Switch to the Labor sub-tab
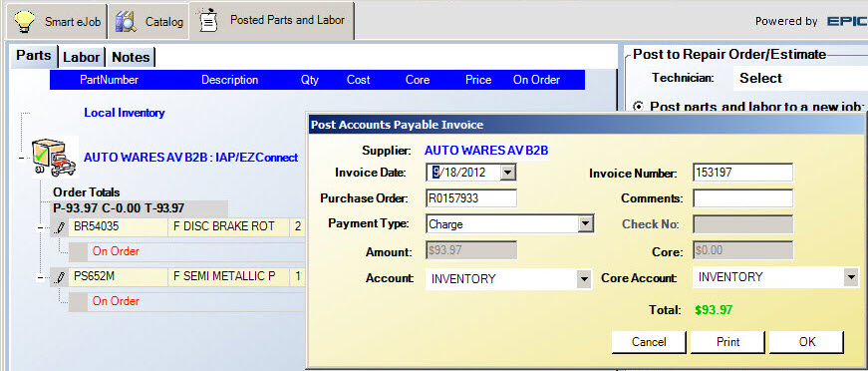The height and width of the screenshot is (371, 868). tap(81, 57)
